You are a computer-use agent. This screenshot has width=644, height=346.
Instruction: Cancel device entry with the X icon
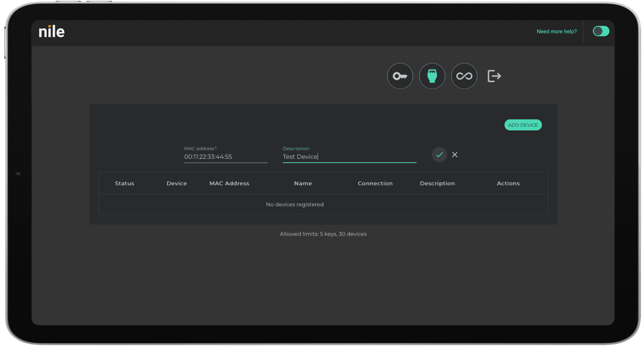click(455, 154)
